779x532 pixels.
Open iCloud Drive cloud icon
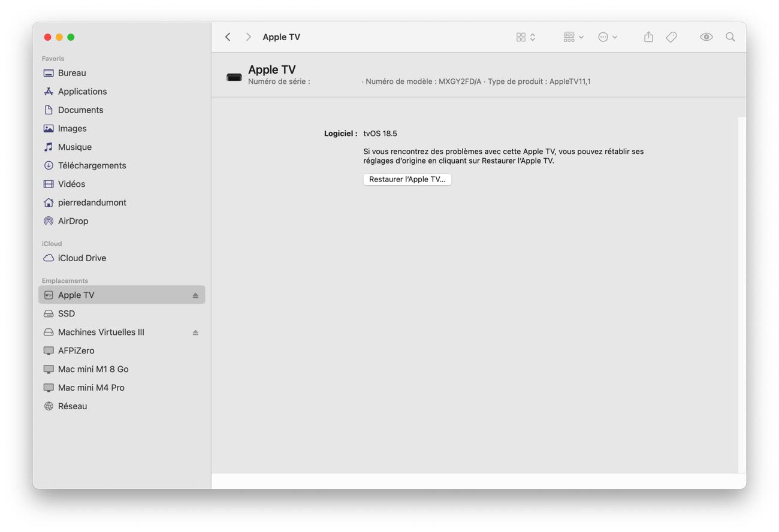[49, 258]
